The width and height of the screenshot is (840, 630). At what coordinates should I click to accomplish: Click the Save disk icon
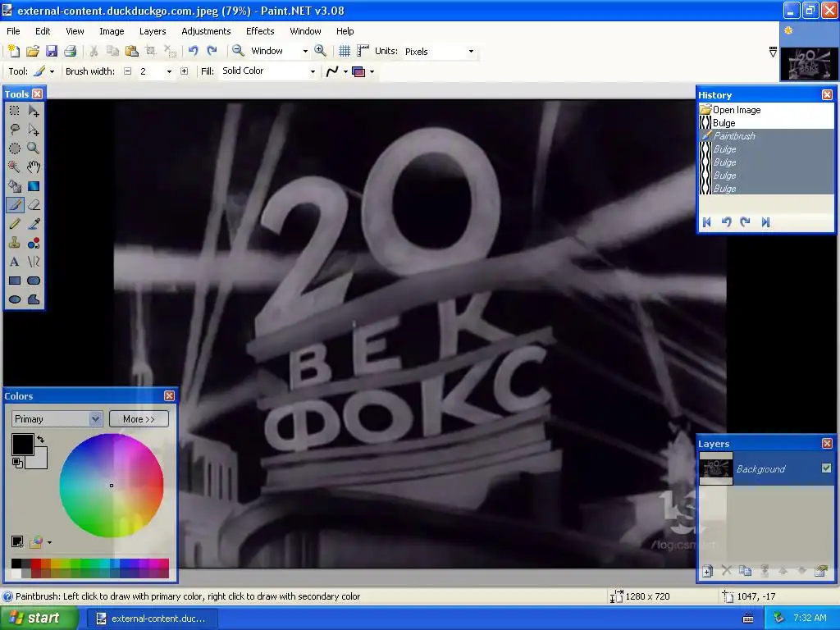52,51
